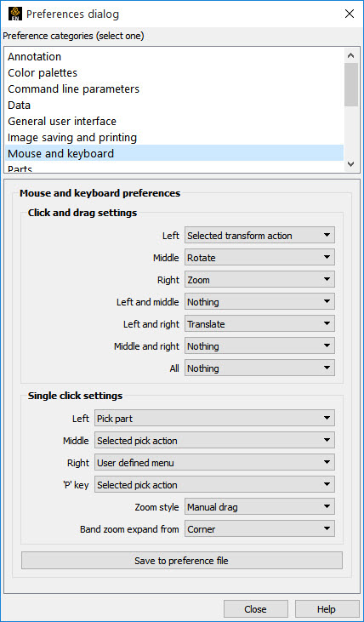Click the Help button
This screenshot has width=364, height=622.
pyautogui.click(x=327, y=609)
